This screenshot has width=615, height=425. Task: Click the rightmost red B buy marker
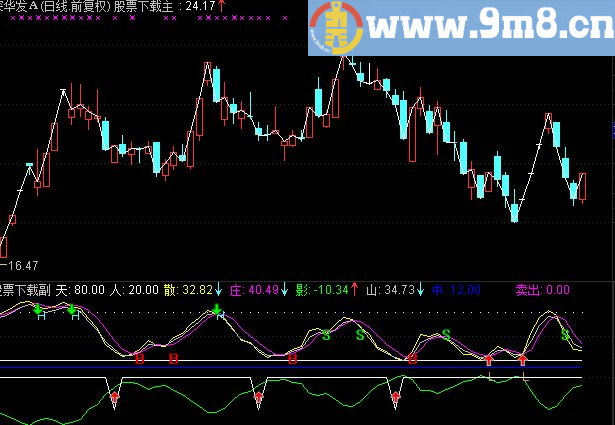pyautogui.click(x=412, y=359)
